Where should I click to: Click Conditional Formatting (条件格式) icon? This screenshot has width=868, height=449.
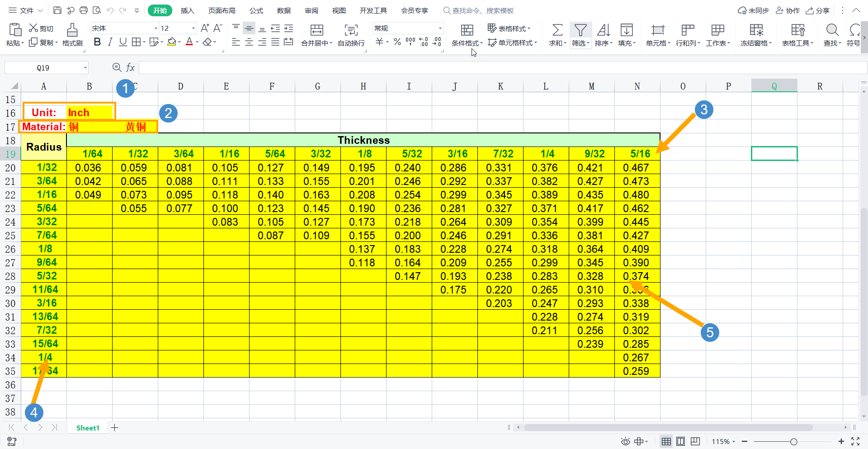click(467, 30)
